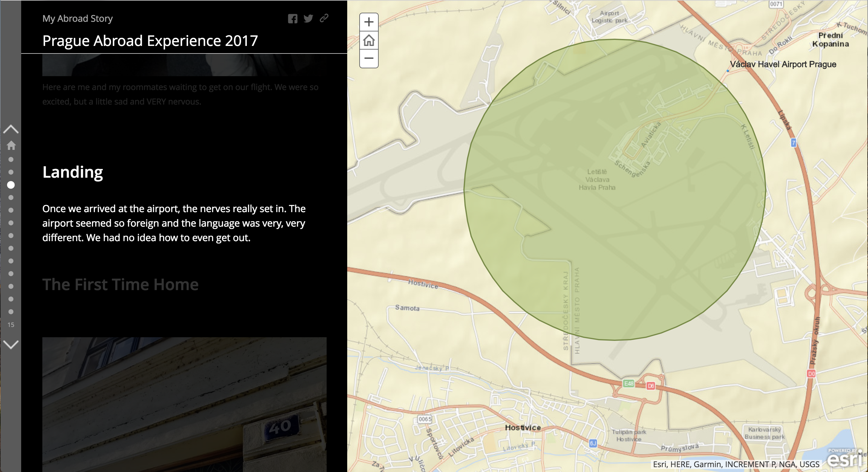Viewport: 868px width, 472px height.
Task: Copy story link chain icon
Action: 324,18
